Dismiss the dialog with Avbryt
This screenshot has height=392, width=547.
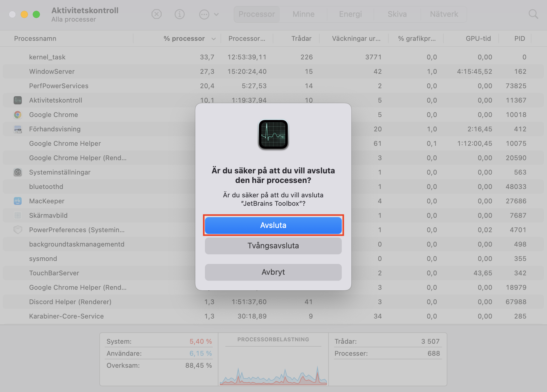pyautogui.click(x=273, y=272)
